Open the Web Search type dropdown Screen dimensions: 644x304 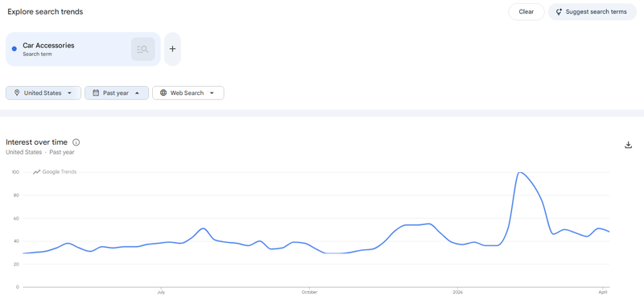[188, 92]
